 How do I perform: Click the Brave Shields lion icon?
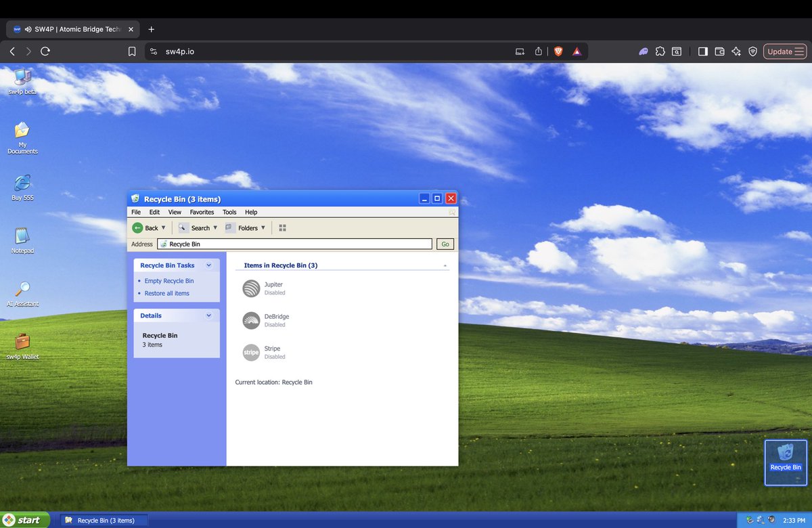coord(558,51)
